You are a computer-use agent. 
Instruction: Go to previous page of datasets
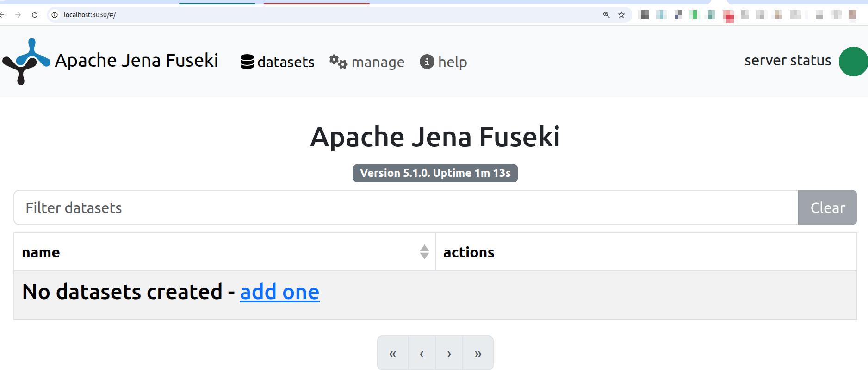click(422, 353)
